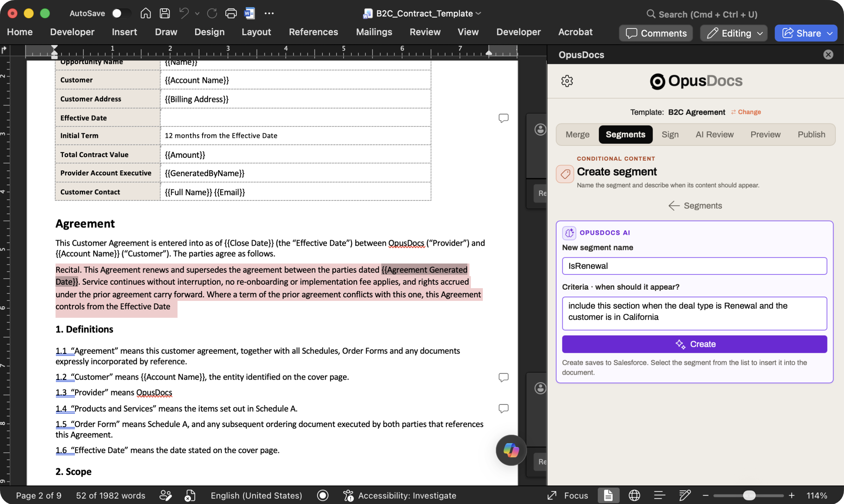Open the B2C_Contract_Template title dropdown
844x504 pixels.
(x=478, y=13)
